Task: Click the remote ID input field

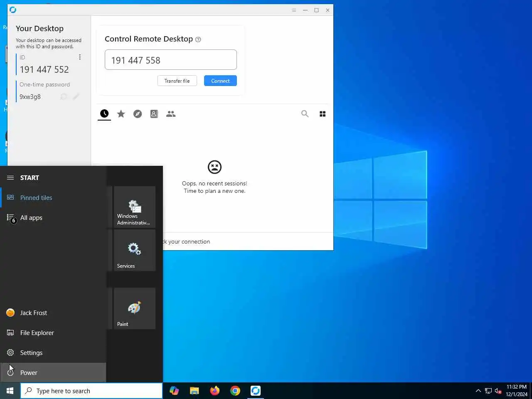Action: 171,60
